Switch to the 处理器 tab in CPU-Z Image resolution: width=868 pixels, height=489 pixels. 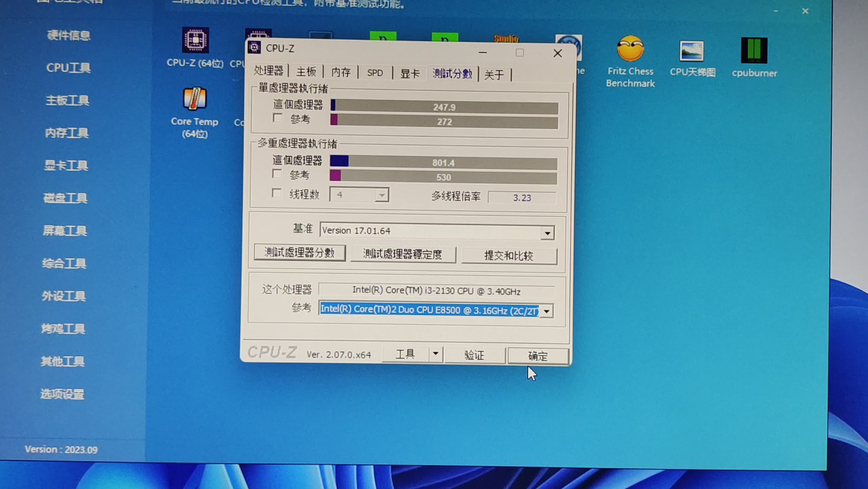[268, 71]
